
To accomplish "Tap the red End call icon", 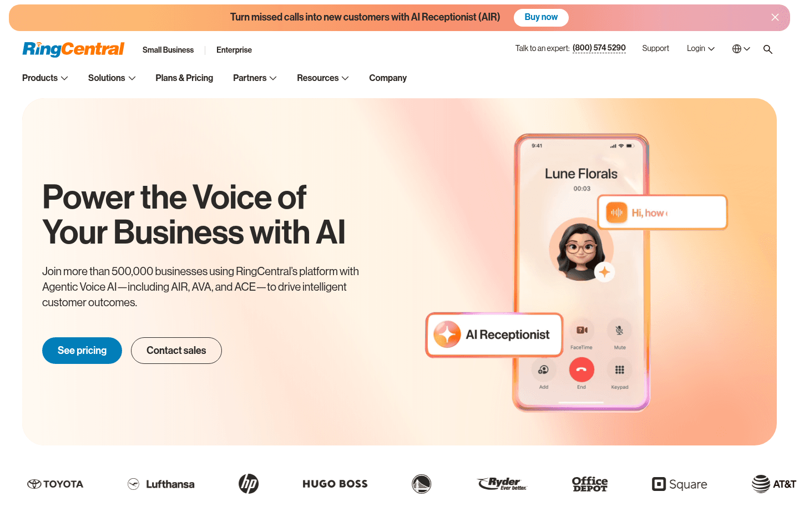I will point(581,370).
